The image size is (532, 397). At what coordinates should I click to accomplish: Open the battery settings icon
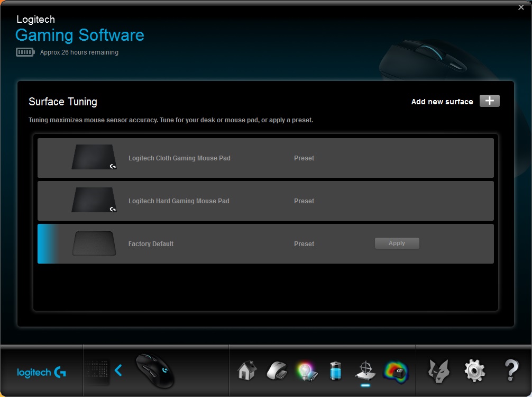pos(336,371)
